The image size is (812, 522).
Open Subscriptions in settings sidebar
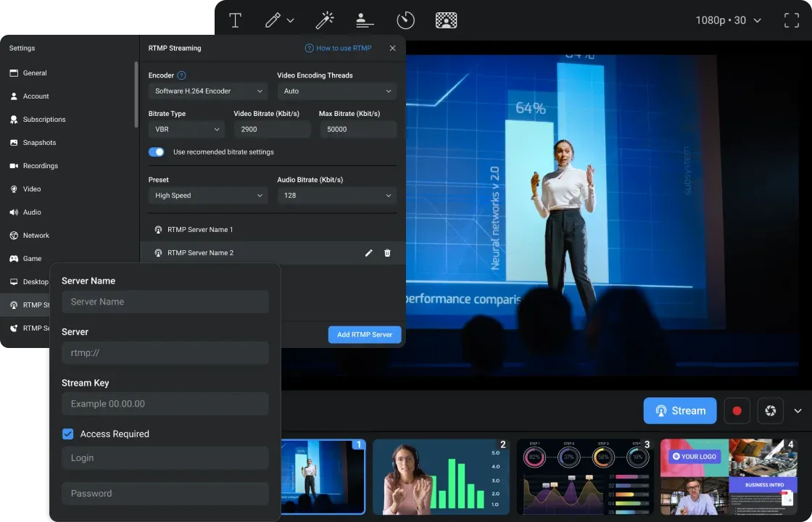[x=43, y=120]
